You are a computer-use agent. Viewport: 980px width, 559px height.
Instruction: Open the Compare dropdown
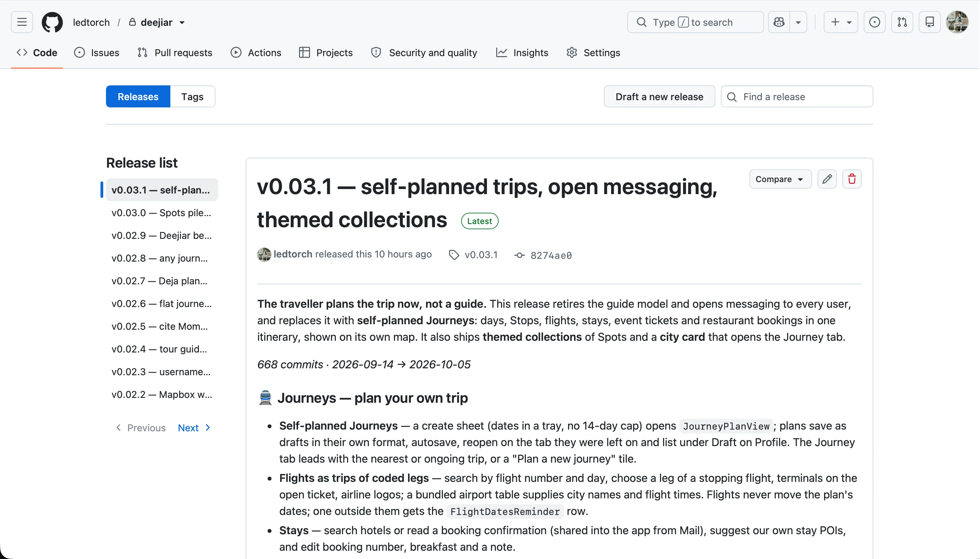coord(780,179)
